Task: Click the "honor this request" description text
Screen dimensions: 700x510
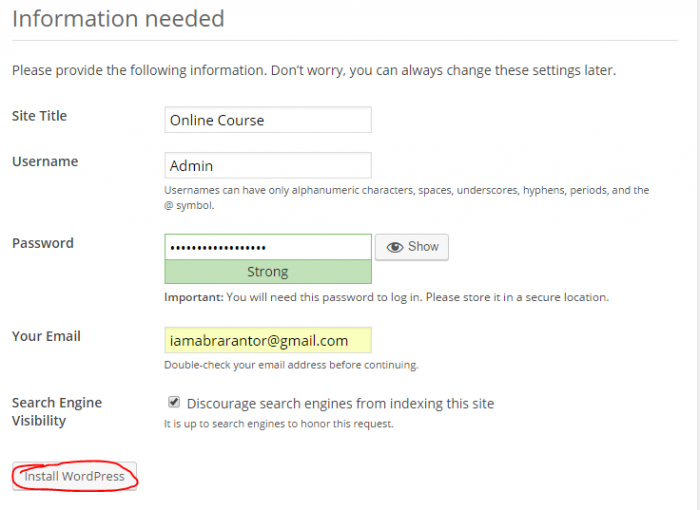Action: [x=279, y=424]
